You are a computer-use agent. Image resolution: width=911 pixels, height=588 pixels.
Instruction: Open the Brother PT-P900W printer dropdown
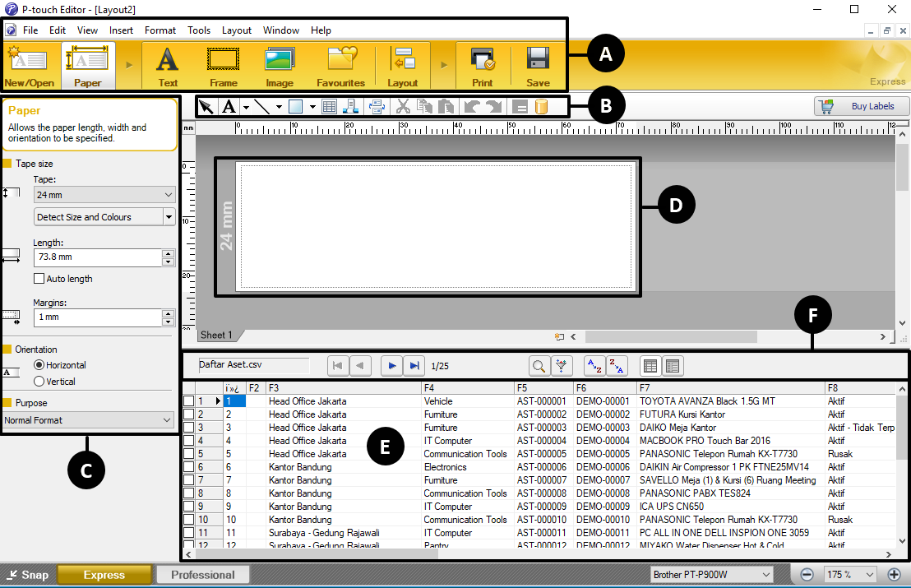click(x=711, y=574)
